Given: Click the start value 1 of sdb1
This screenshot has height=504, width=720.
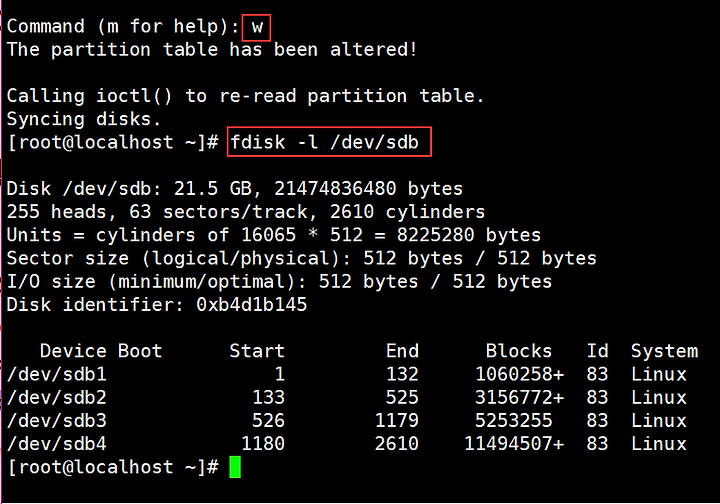Looking at the screenshot, I should point(280,374).
